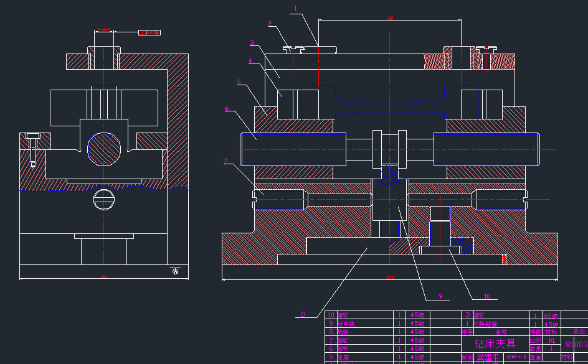This screenshot has height=364, width=588.
Task: Select the 0.08 tolerance value in the frame
Action: pyautogui.click(x=150, y=32)
